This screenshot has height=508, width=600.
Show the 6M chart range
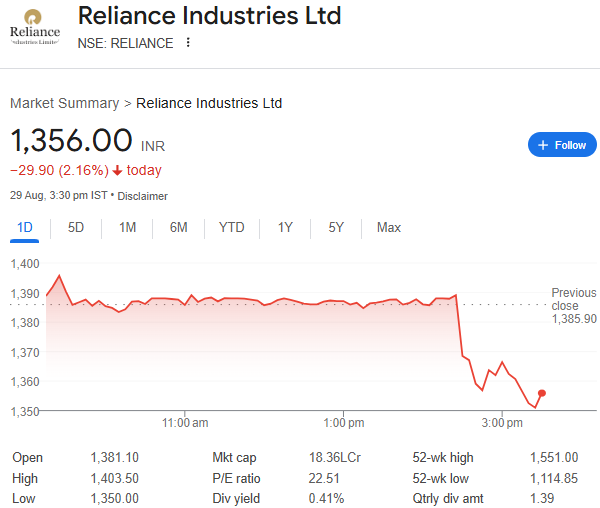(178, 227)
